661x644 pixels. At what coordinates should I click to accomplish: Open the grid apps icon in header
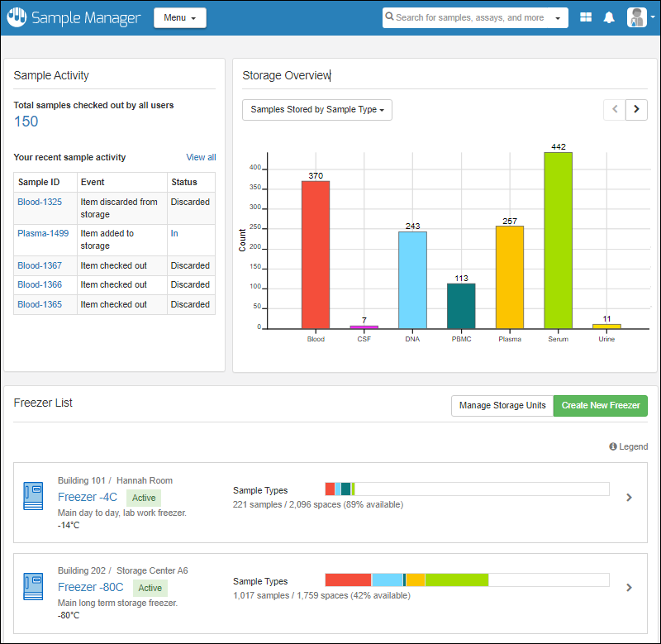point(586,17)
